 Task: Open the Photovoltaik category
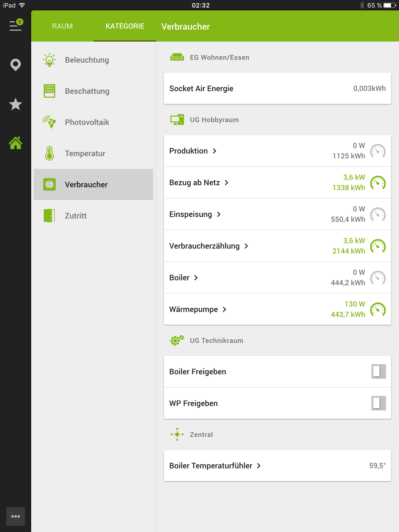(x=87, y=122)
